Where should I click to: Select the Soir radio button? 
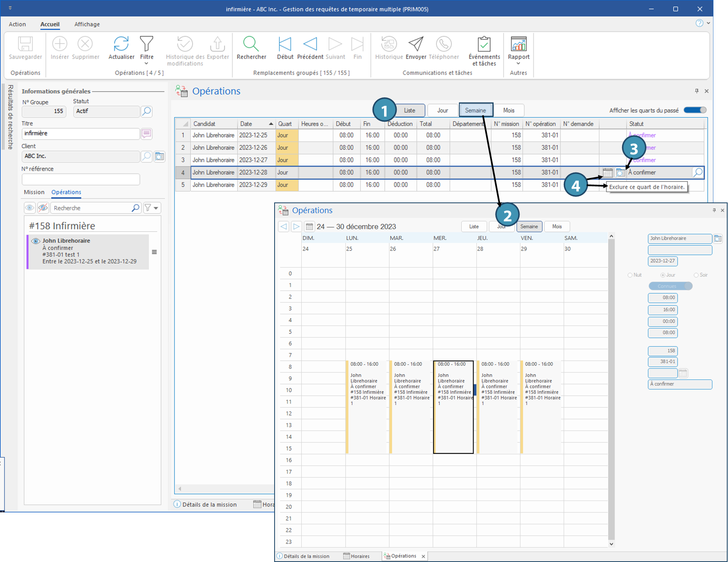point(696,275)
